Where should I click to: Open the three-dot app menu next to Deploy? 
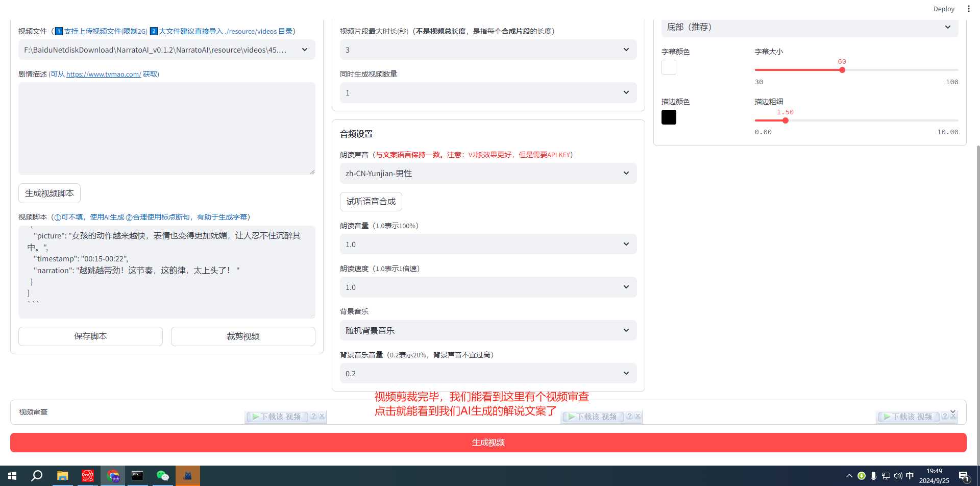click(x=968, y=9)
